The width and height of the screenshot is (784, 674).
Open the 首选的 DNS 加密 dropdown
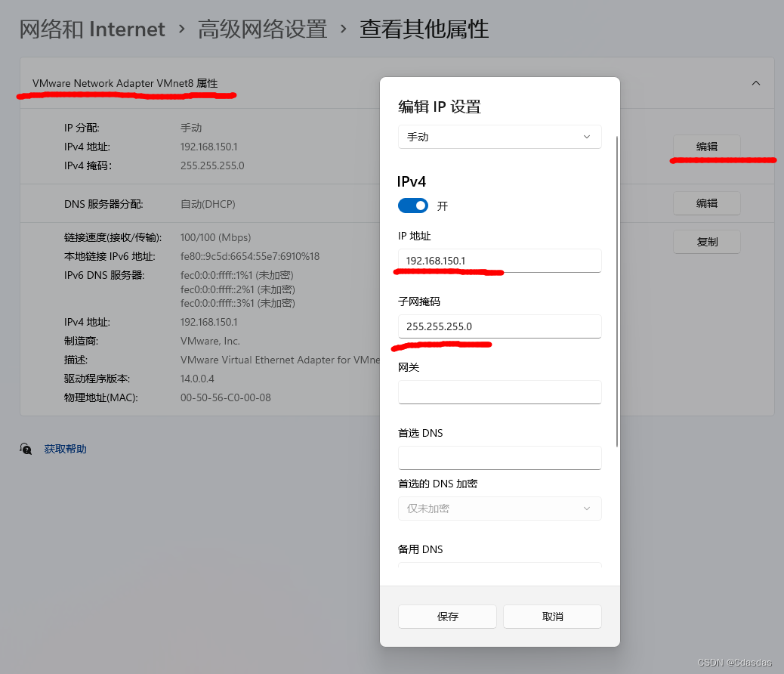tap(499, 509)
